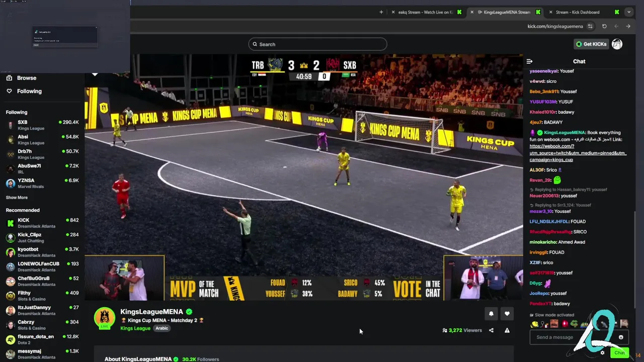This screenshot has height=362, width=644.
Task: Click chat username JooRepo
Action: point(539,293)
